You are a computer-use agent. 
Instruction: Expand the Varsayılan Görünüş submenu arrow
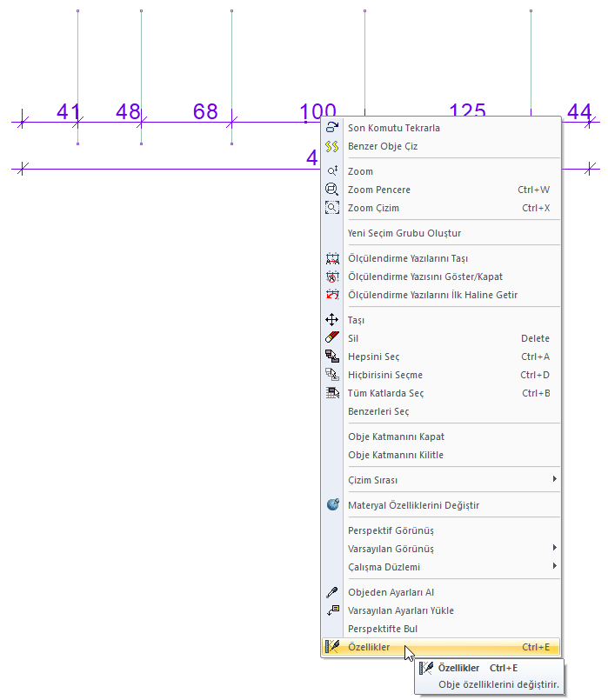pyautogui.click(x=554, y=548)
